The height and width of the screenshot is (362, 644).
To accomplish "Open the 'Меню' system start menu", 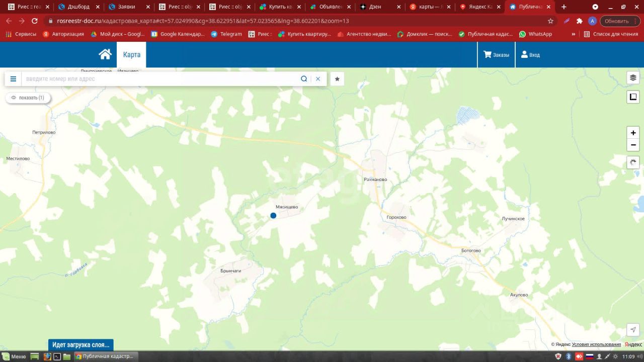I will (14, 356).
